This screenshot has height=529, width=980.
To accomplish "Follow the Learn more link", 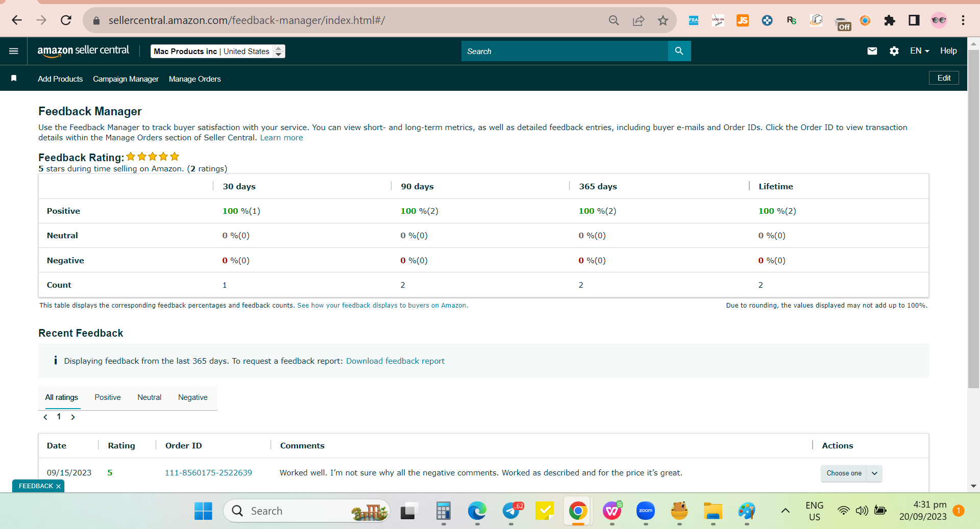I will [x=281, y=138].
